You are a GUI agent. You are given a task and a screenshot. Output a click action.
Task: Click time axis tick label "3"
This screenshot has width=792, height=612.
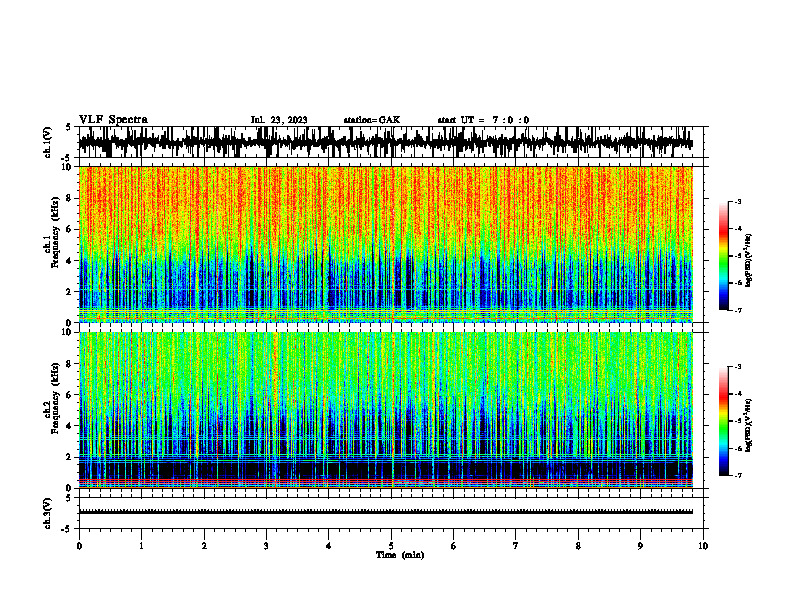pos(266,546)
